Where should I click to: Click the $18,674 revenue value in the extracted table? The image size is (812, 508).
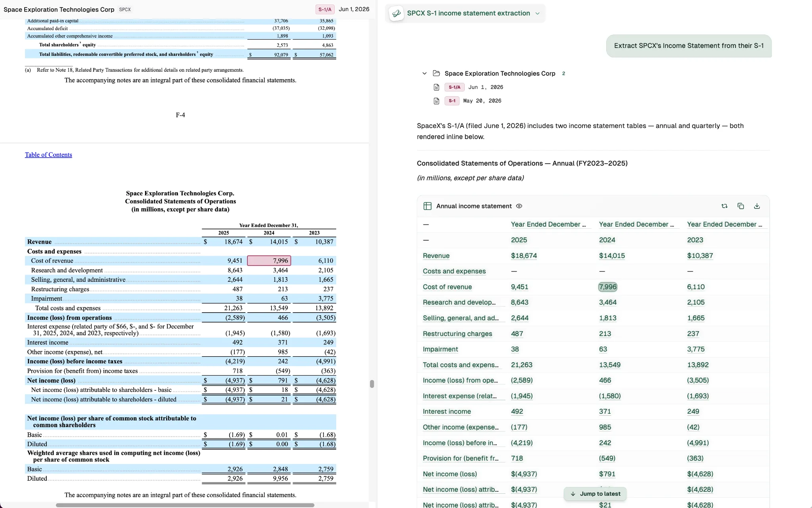(524, 256)
